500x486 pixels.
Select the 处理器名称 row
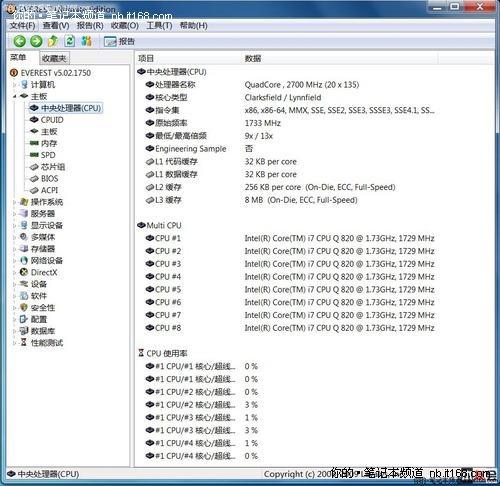click(x=252, y=85)
